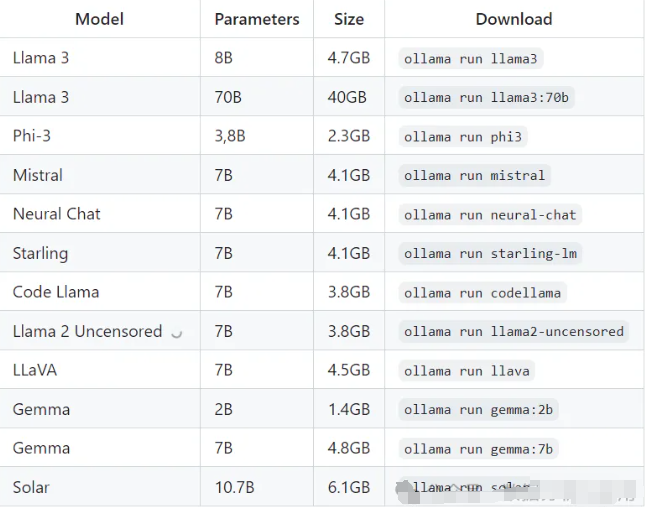Select the 'ollama run mistral' command
645x507 pixels.
click(474, 176)
